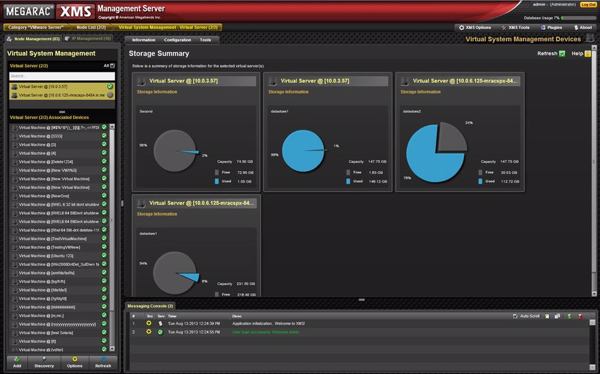Click the "Second" datastore pie chart
600x374 pixels.
(175, 151)
